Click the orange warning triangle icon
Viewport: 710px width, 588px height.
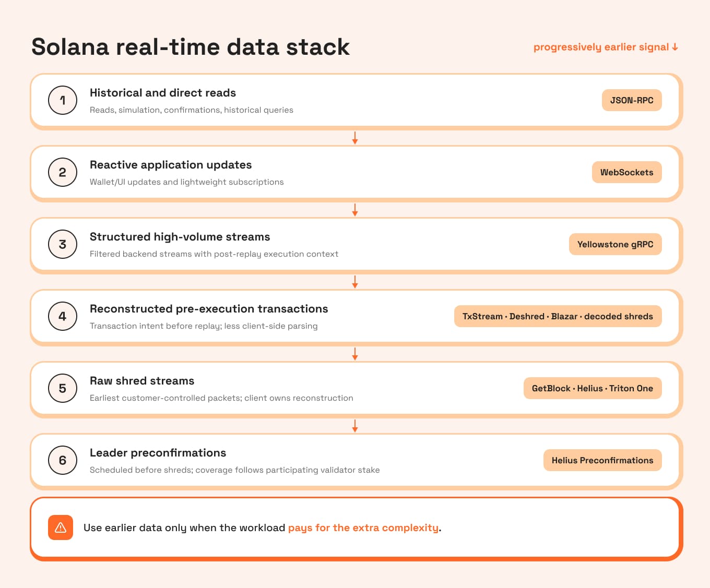click(61, 527)
